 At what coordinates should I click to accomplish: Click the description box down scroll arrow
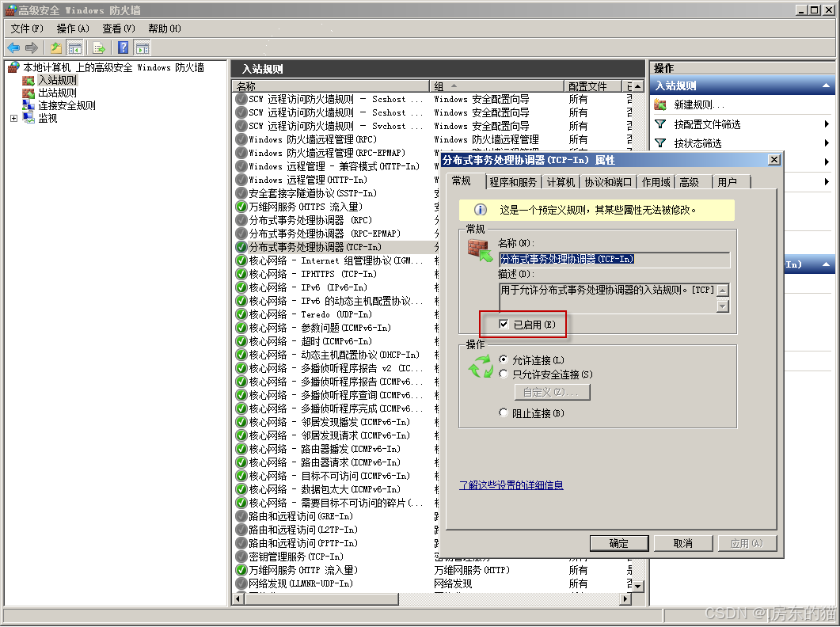(723, 306)
